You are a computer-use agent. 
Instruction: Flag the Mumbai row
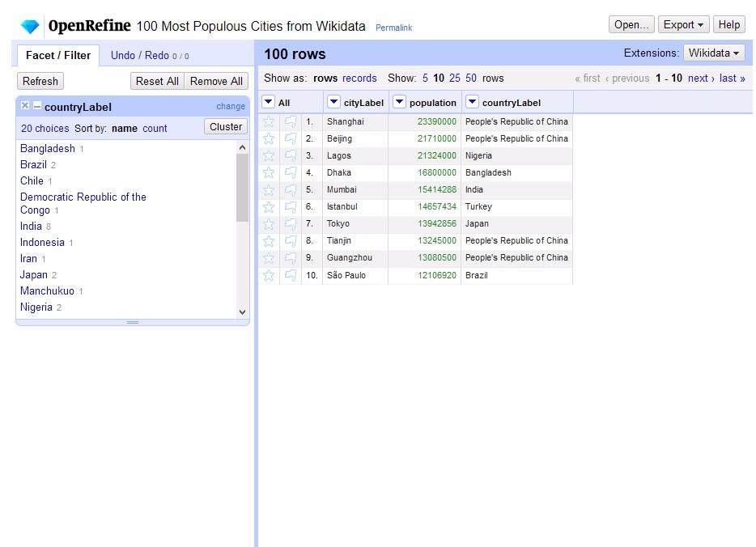[x=291, y=190]
